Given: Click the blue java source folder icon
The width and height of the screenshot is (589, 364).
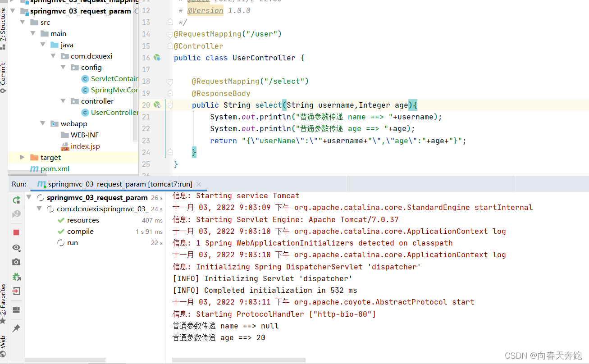Looking at the screenshot, I should [55, 45].
